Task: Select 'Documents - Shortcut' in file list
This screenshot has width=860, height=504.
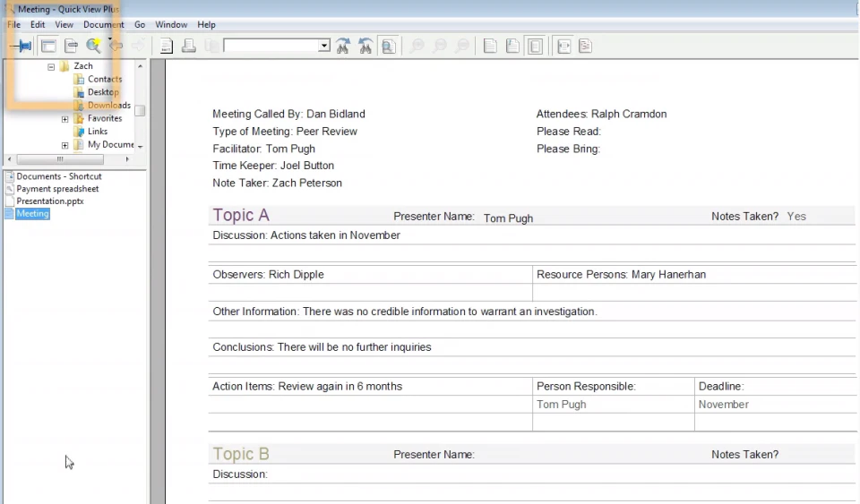Action: pyautogui.click(x=59, y=176)
